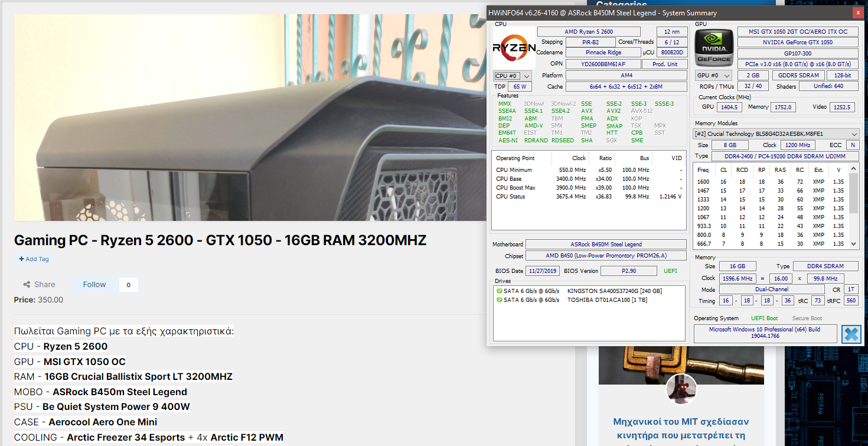Open the GPU #0 selector dropdown
This screenshot has width=868, height=446.
[x=713, y=76]
